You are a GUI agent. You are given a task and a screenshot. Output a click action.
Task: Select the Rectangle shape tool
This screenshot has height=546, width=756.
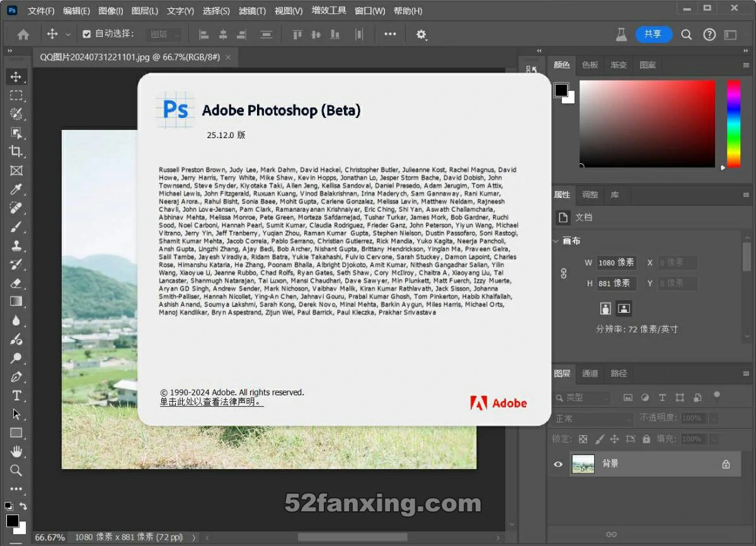click(16, 433)
